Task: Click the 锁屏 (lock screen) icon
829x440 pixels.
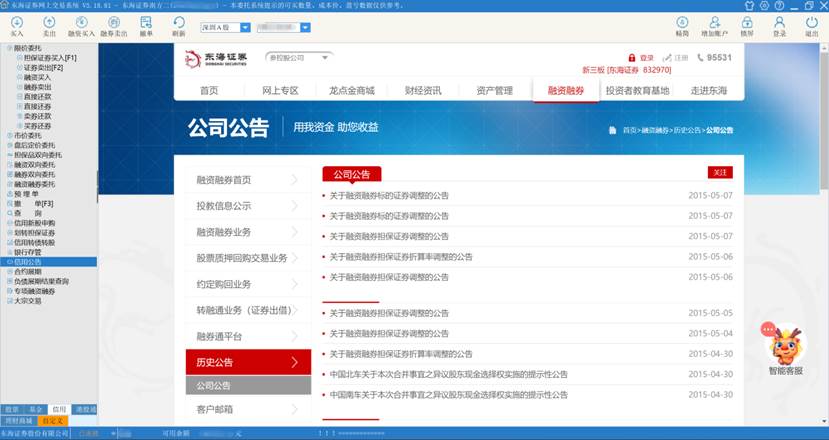Action: click(x=747, y=26)
